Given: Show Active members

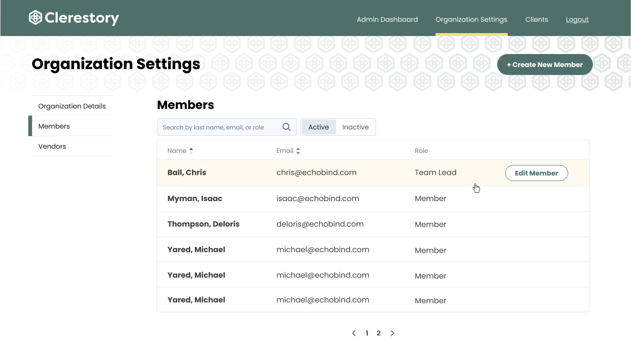Looking at the screenshot, I should (x=319, y=127).
